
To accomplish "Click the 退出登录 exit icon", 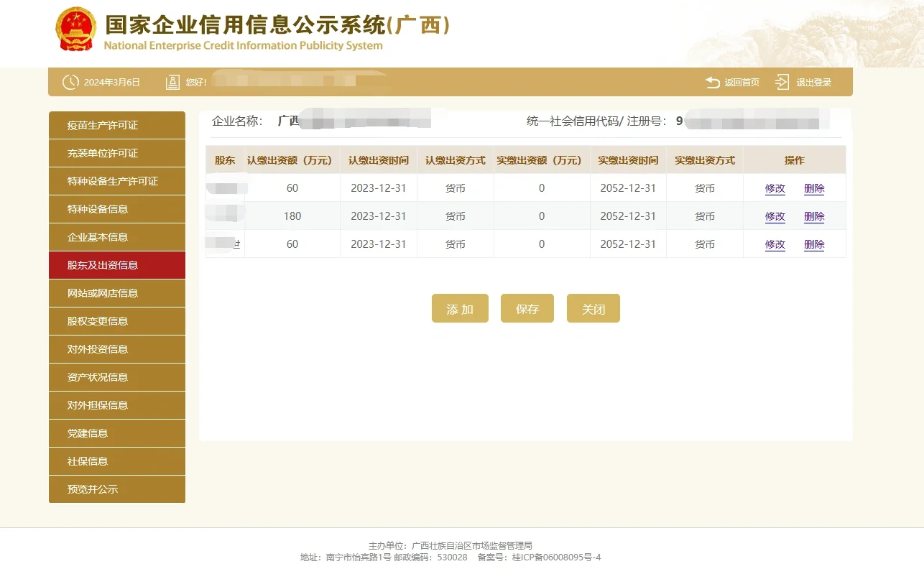I will tap(782, 82).
